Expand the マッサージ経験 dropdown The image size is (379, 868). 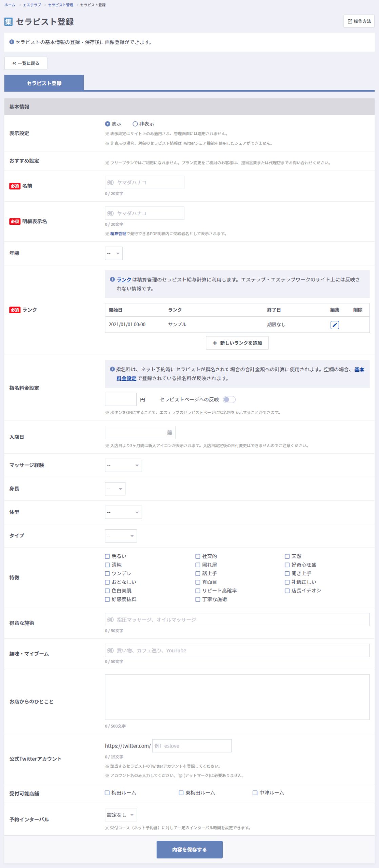pos(123,465)
